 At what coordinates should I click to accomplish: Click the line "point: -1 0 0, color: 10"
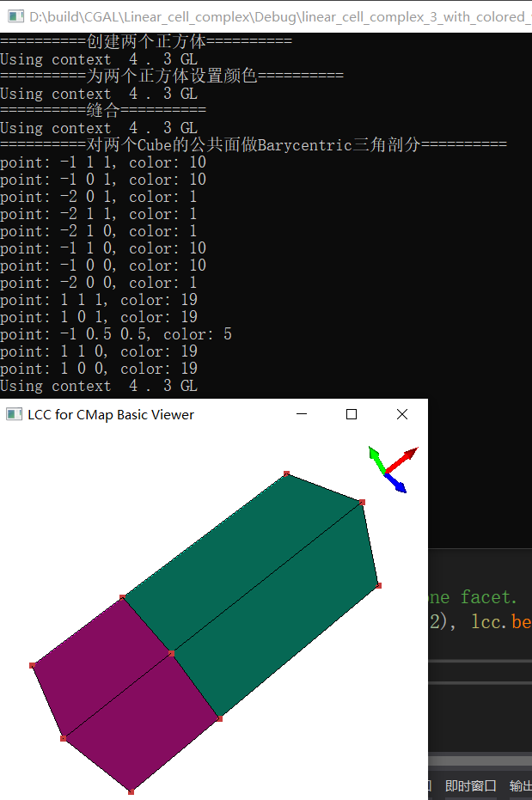pos(103,266)
